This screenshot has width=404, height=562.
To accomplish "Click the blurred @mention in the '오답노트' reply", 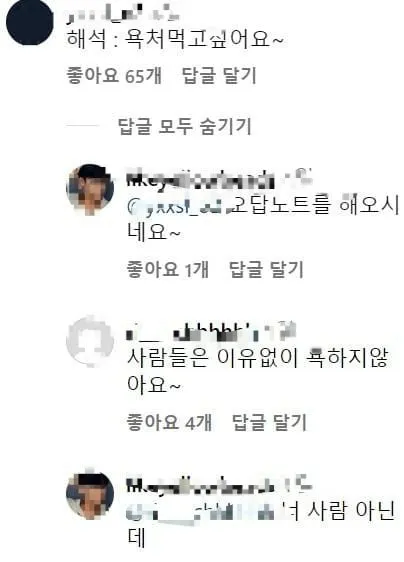I will [178, 208].
